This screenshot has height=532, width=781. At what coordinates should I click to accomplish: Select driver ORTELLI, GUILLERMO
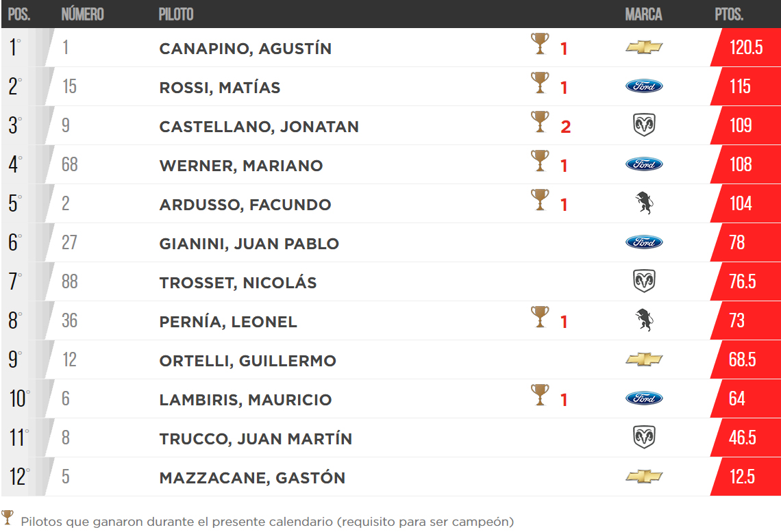247,361
